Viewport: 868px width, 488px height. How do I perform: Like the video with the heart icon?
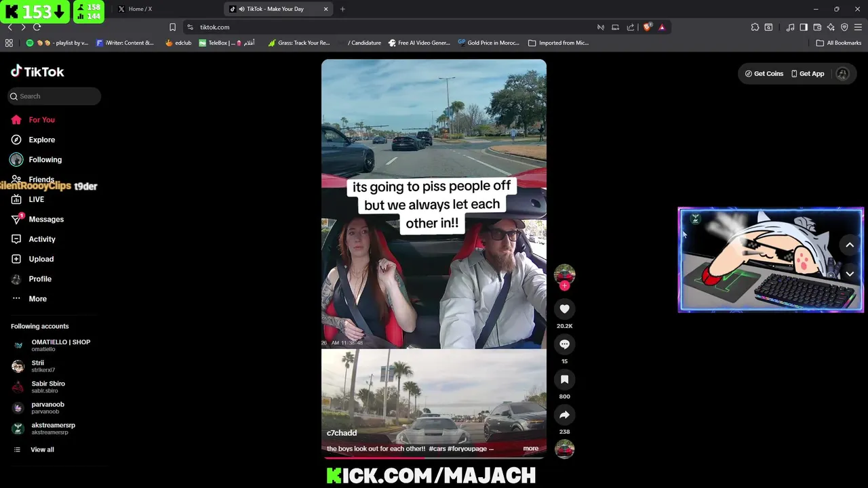[564, 309]
